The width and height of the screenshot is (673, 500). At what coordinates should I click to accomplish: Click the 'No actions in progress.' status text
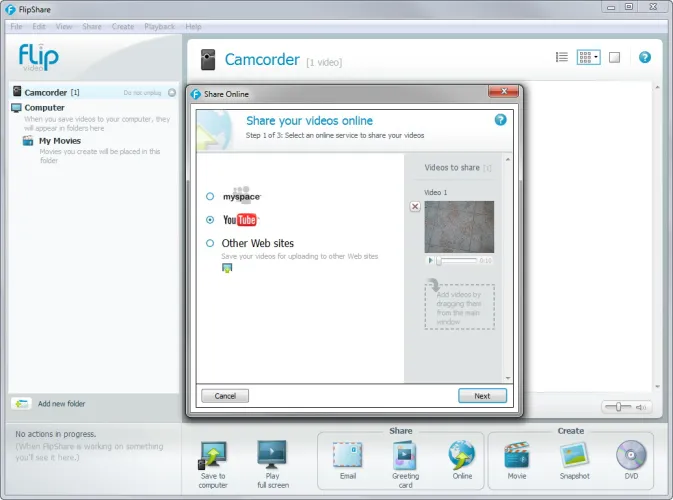tap(56, 434)
